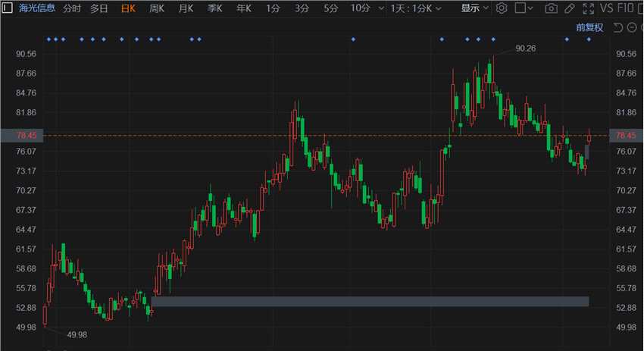Switch to 分时 intraday tab
644x351 pixels.
[72, 8]
